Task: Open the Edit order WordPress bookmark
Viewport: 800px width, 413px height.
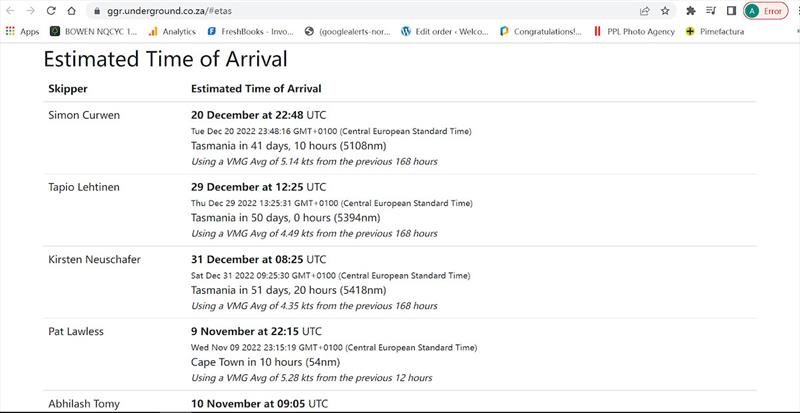Action: [445, 32]
